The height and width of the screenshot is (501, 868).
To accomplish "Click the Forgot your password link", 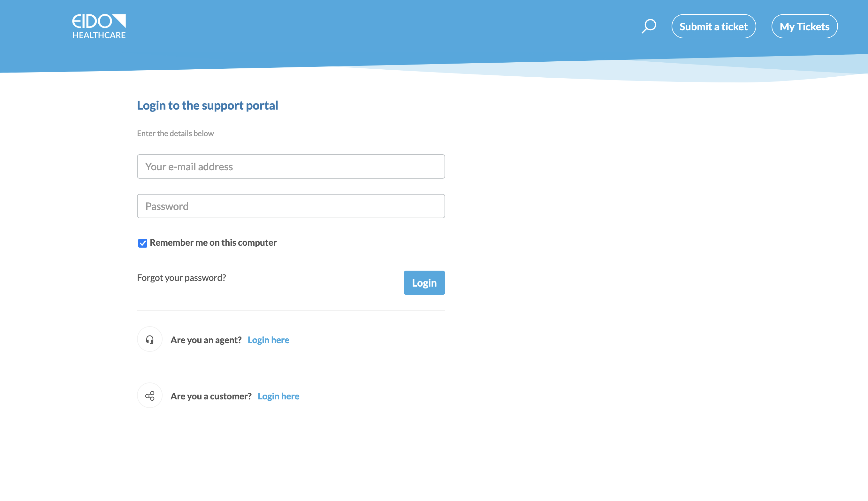I will coord(181,277).
